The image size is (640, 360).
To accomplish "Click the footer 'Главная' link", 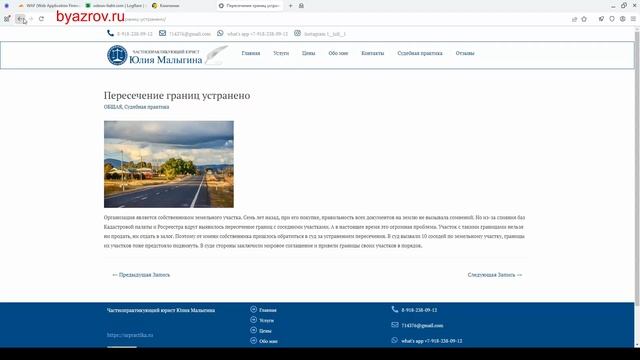I will tap(268, 310).
